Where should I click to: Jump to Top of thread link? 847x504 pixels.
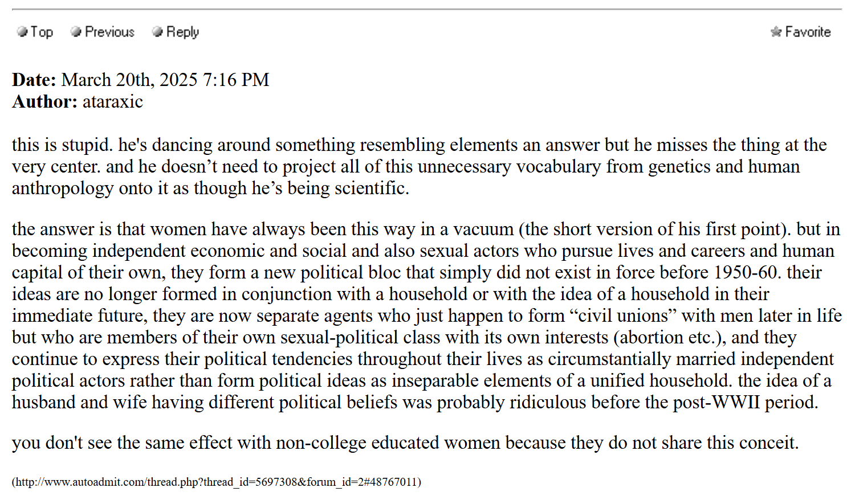coord(42,32)
